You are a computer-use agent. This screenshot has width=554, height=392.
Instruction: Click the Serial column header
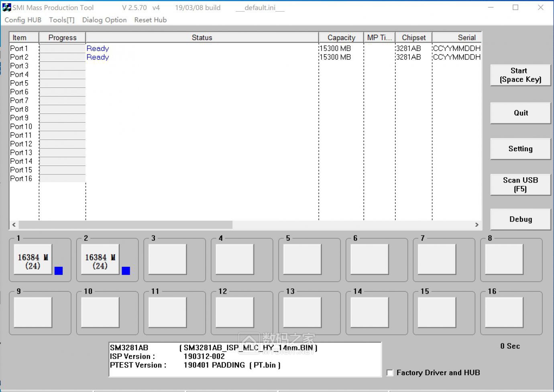coord(457,37)
